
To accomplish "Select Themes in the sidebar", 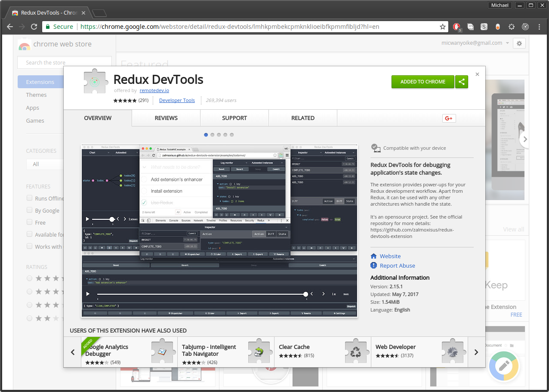I will [x=36, y=95].
